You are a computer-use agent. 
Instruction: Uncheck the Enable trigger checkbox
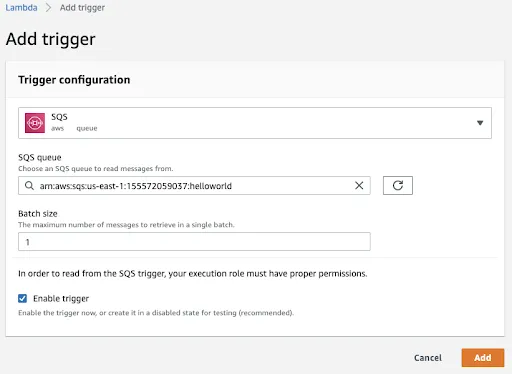click(x=23, y=298)
